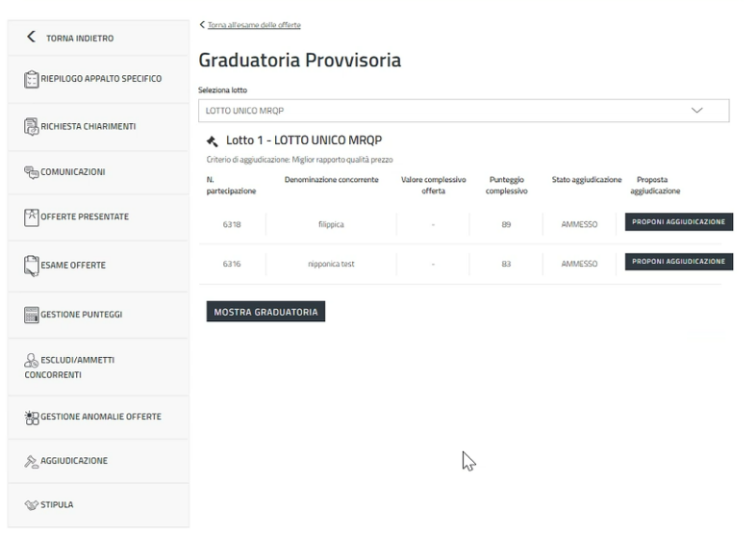Image resolution: width=756 pixels, height=534 pixels.
Task: Click the Richiesta Chiarimenti document icon
Action: [x=31, y=125]
